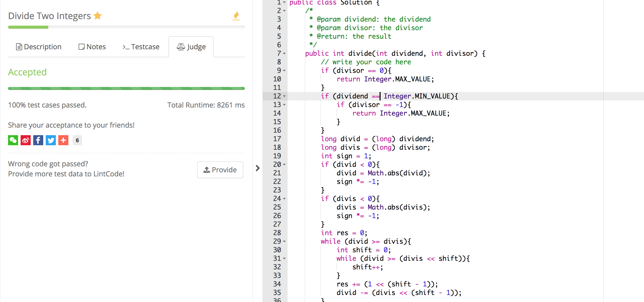644x302 pixels.
Task: Click the problem difficulty progress bar
Action: [x=126, y=27]
